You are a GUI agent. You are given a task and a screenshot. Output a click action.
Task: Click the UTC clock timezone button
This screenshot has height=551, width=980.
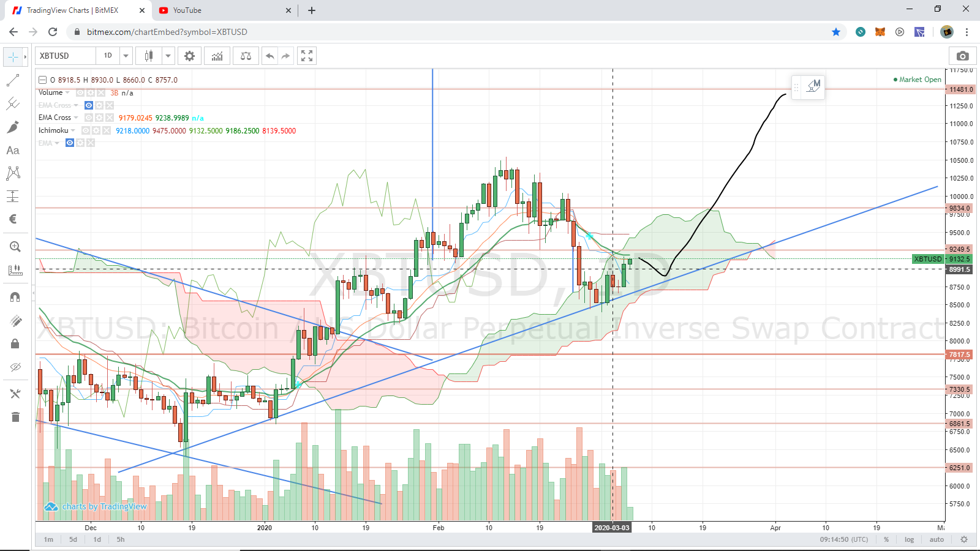pyautogui.click(x=844, y=539)
